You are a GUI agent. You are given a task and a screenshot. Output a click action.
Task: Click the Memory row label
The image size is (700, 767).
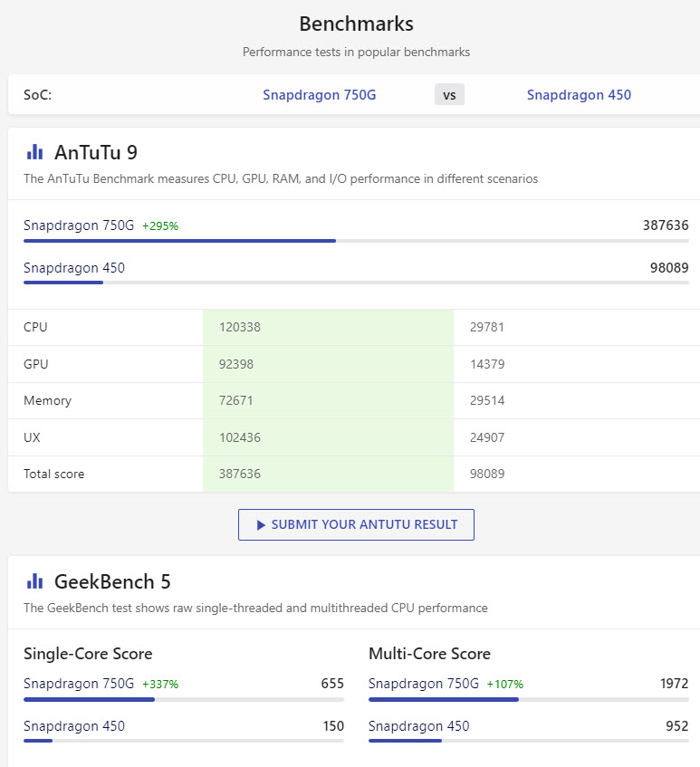click(x=47, y=400)
